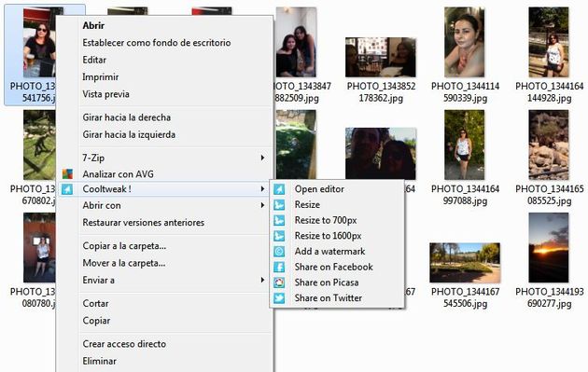Choose Add a watermark

[x=329, y=252]
